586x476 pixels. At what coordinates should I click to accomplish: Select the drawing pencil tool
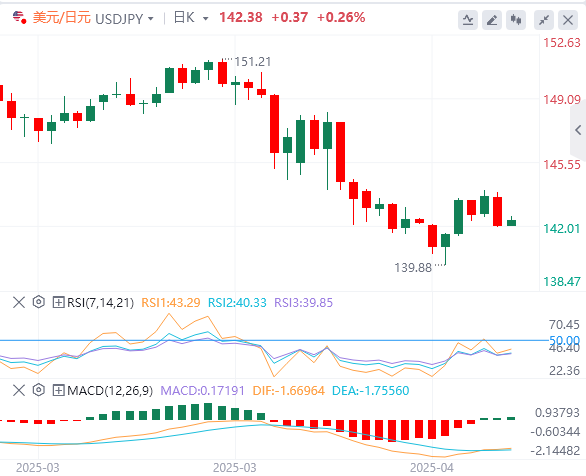click(x=492, y=20)
